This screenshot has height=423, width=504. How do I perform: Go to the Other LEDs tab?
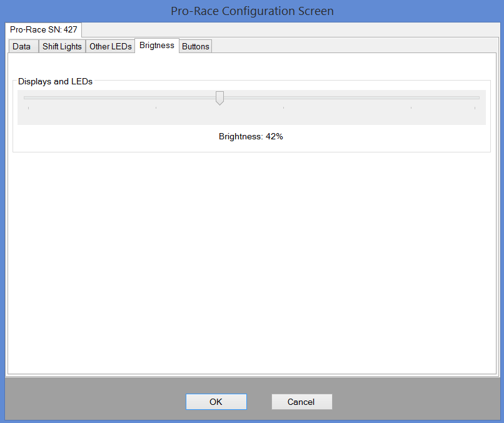[x=110, y=46]
